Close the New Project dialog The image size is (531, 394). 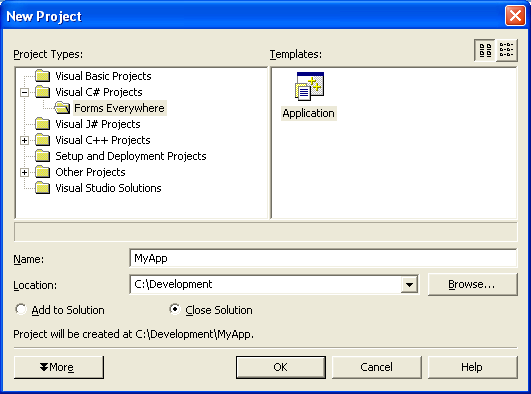pyautogui.click(x=515, y=16)
